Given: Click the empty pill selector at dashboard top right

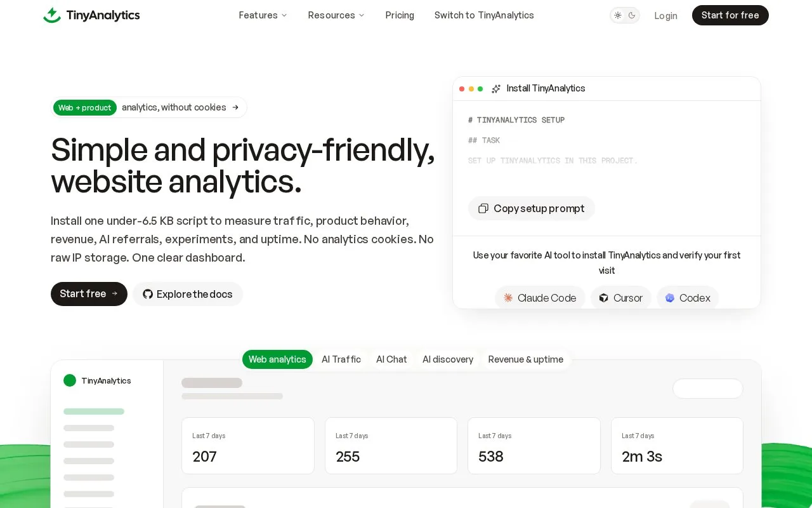Looking at the screenshot, I should (708, 389).
